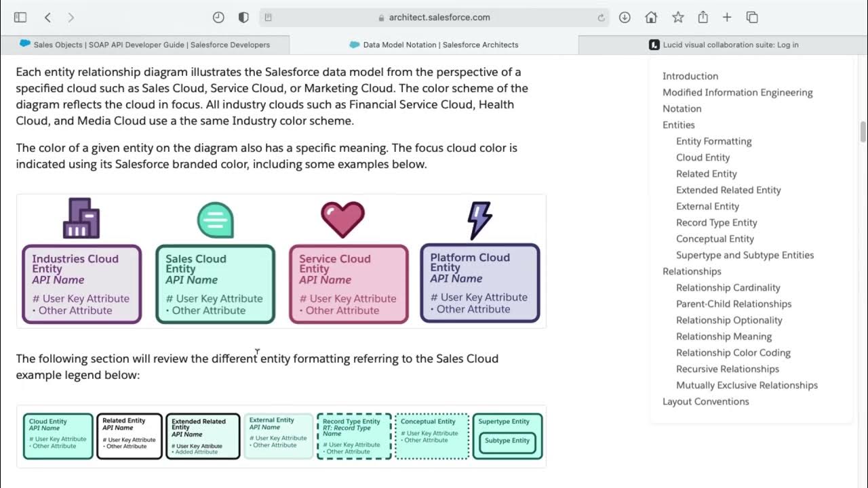Open a new tab with plus icon
Viewport: 868px width, 488px height.
pyautogui.click(x=727, y=18)
